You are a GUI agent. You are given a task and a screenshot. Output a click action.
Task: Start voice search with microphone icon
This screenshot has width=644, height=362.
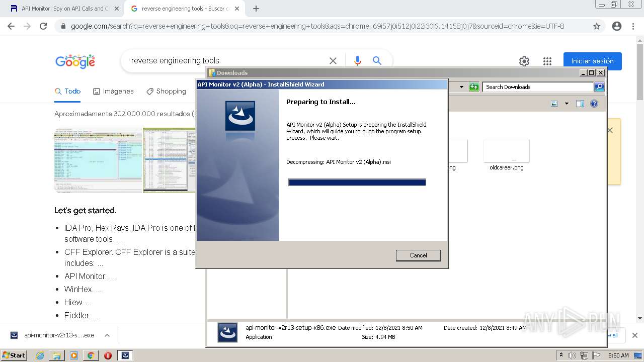(358, 61)
